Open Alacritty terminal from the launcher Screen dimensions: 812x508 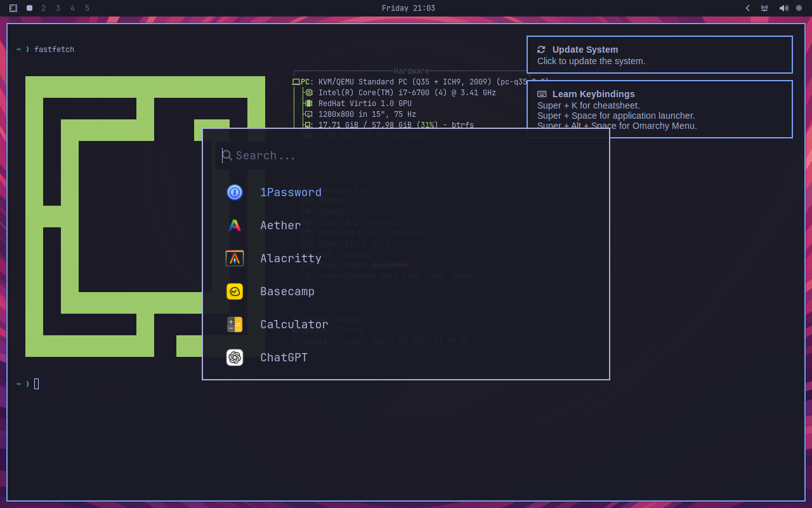coord(291,258)
